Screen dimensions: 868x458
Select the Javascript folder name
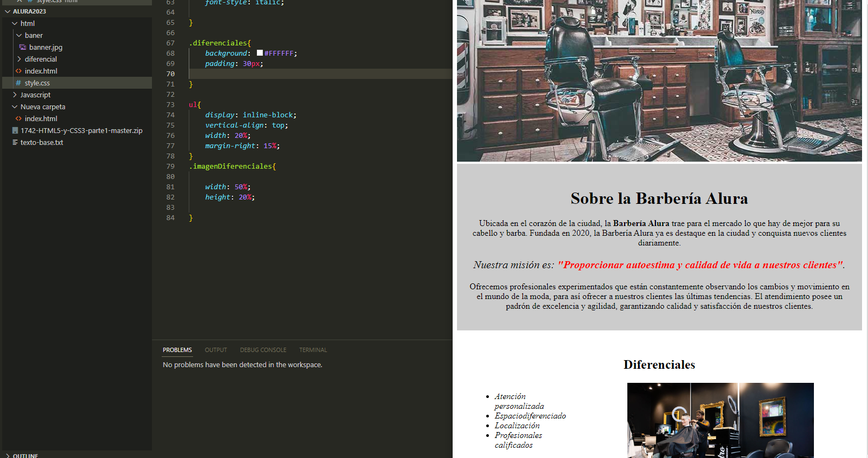36,95
